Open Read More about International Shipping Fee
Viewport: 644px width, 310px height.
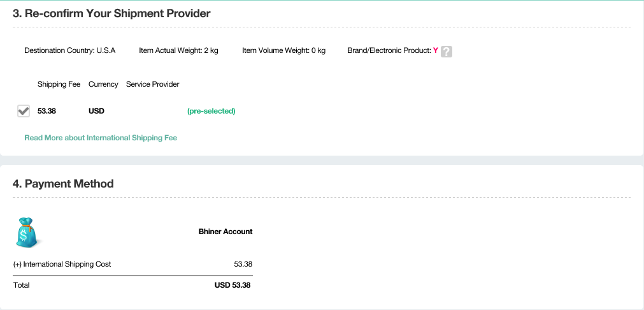[x=101, y=138]
